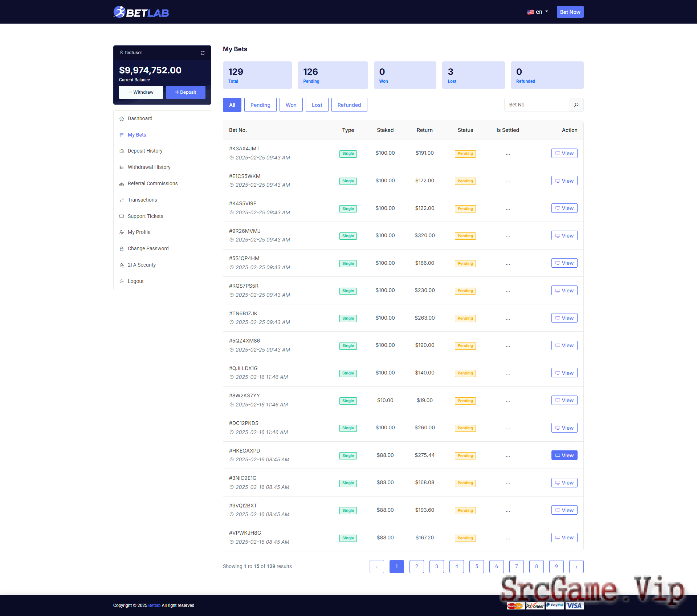Click the Withdraw button

[x=141, y=92]
